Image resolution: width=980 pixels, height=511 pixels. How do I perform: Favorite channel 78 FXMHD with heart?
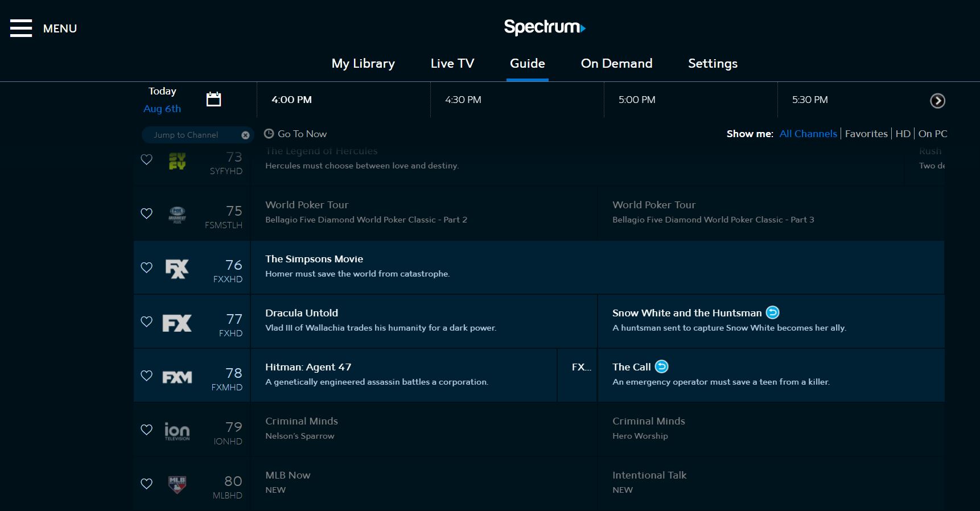(146, 376)
